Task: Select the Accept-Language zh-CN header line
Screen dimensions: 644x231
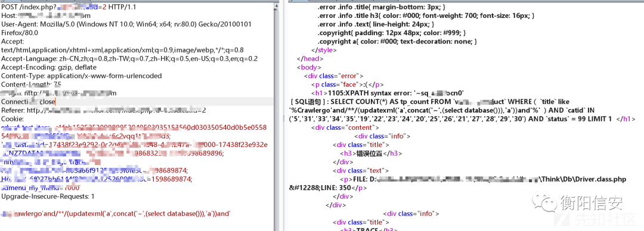Action: point(129,58)
